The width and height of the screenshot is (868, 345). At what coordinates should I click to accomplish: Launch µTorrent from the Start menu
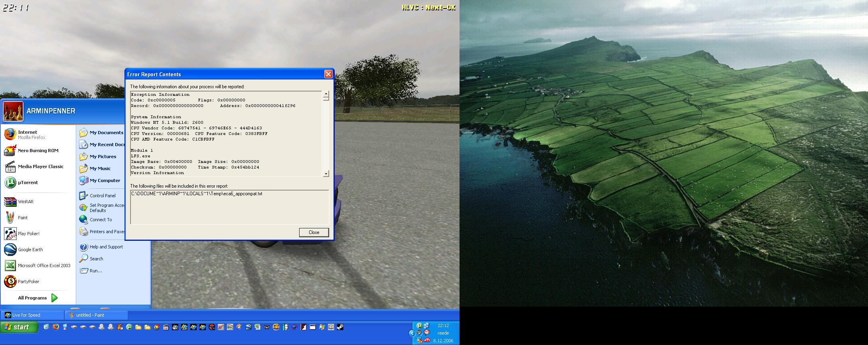[x=38, y=182]
